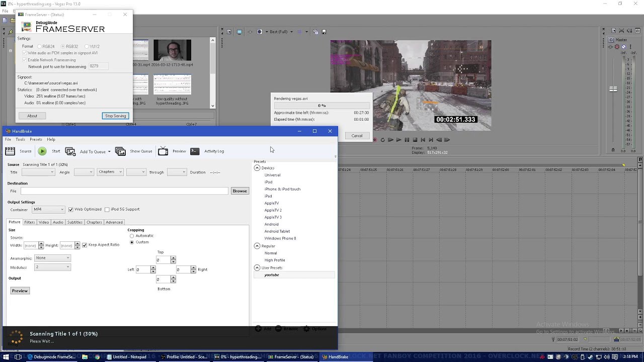Start encoding with the green play icon
The image size is (644, 362).
click(42, 151)
